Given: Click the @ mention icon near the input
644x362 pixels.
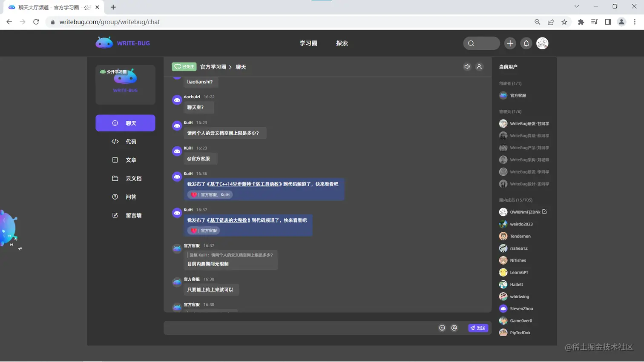Looking at the screenshot, I should 454,328.
